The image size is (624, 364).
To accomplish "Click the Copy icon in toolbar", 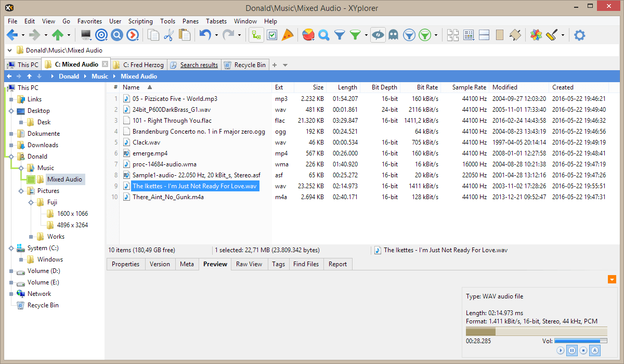I will (x=153, y=35).
